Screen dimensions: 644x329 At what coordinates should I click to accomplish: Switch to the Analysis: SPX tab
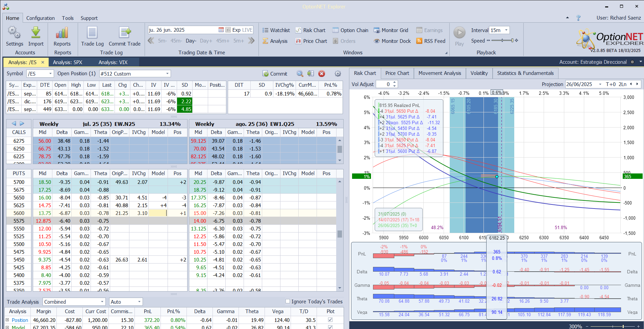[68, 62]
